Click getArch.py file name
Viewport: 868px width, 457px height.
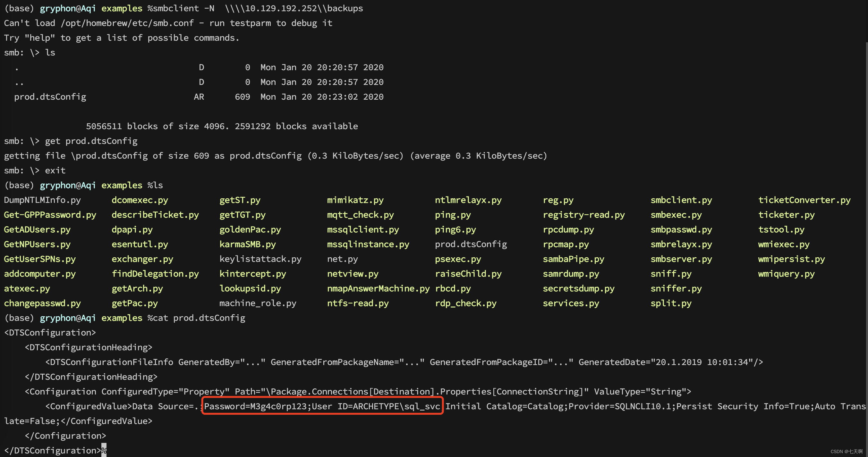click(137, 289)
